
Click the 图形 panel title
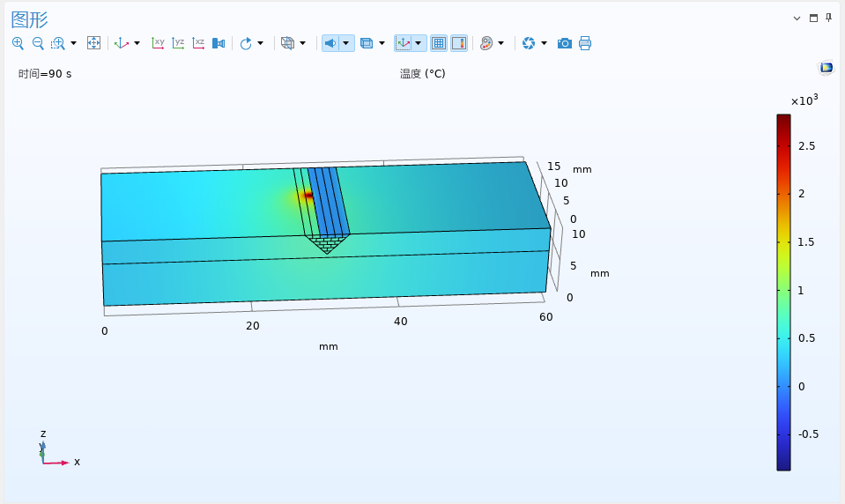coord(29,20)
